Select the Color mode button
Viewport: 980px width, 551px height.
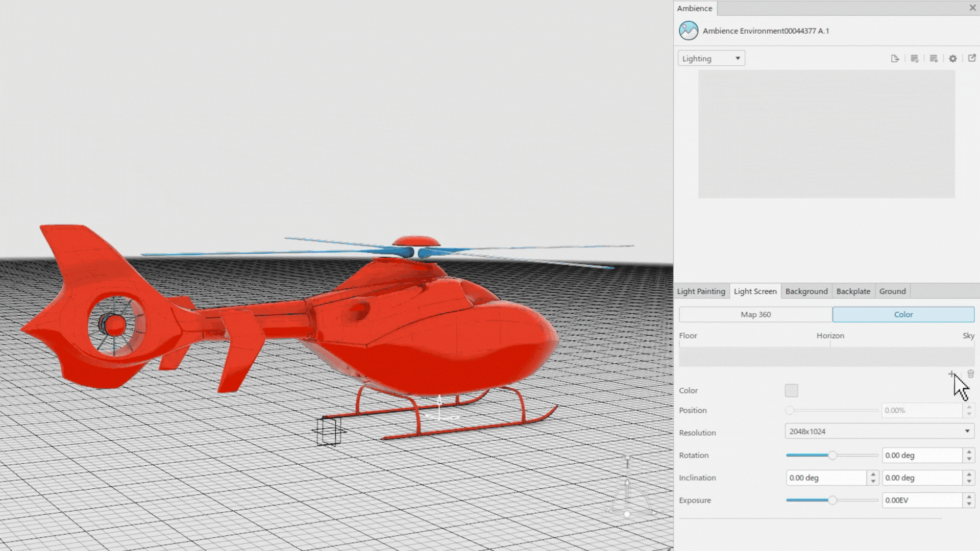click(x=903, y=314)
